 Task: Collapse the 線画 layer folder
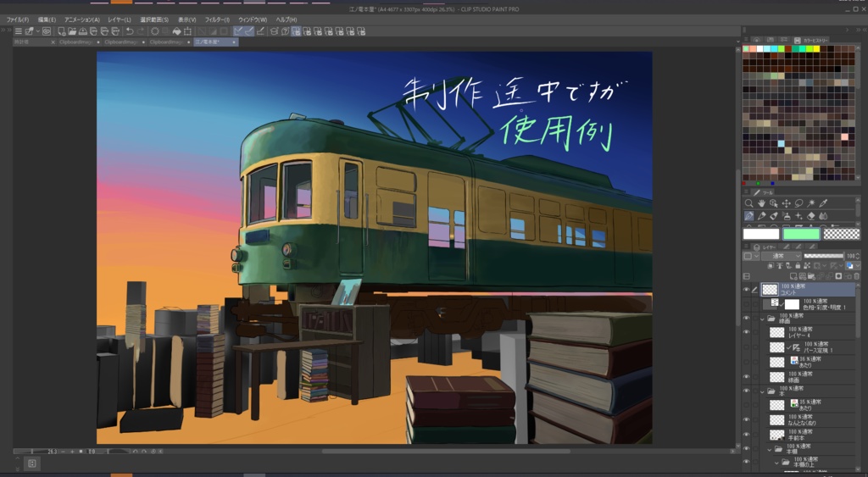762,319
